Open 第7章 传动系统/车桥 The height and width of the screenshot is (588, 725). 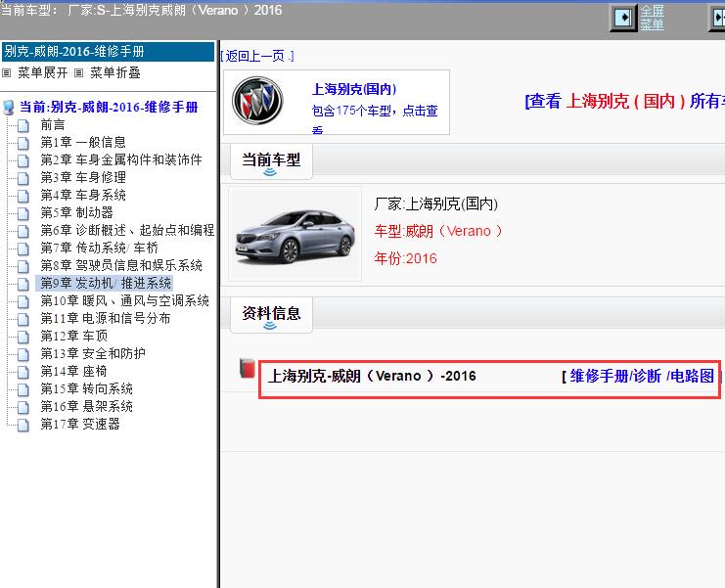(x=100, y=248)
